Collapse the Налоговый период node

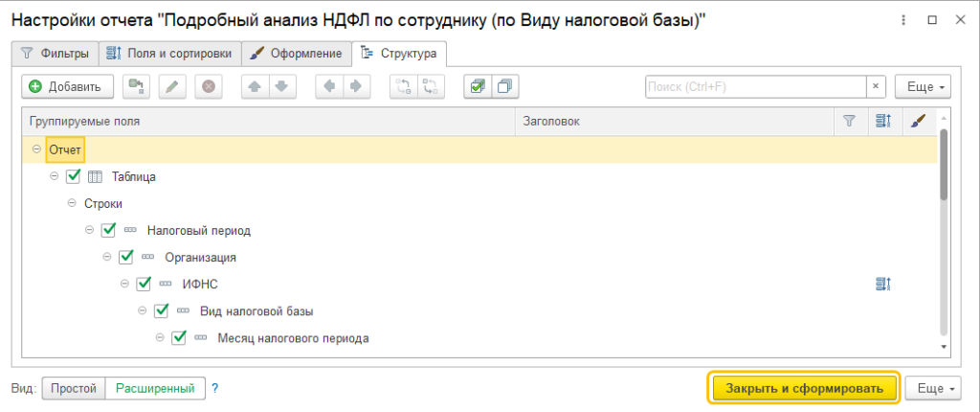(x=89, y=230)
